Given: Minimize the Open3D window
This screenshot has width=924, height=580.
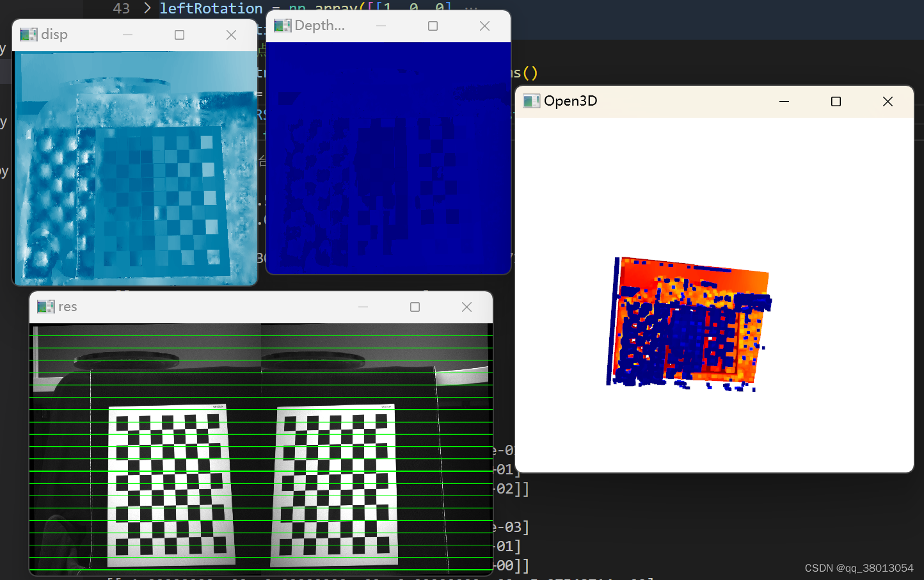Looking at the screenshot, I should [784, 101].
